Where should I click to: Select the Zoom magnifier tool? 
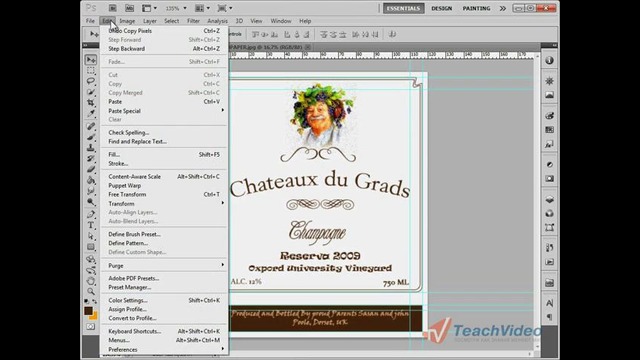click(91, 291)
